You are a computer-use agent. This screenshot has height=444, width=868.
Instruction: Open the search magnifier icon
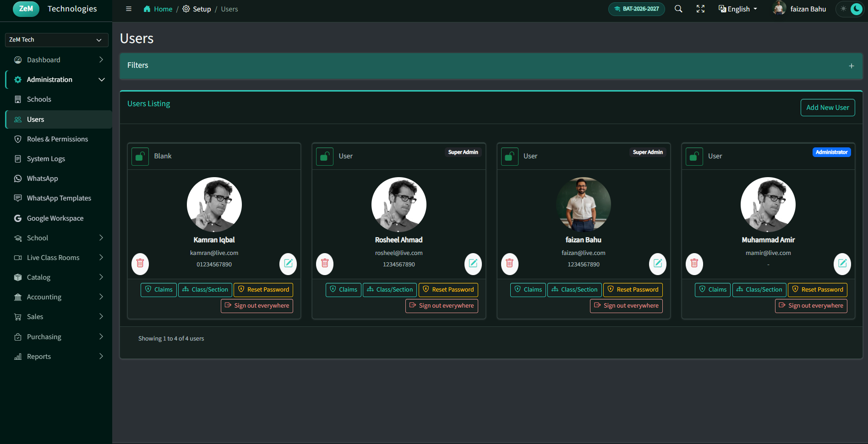tap(678, 9)
